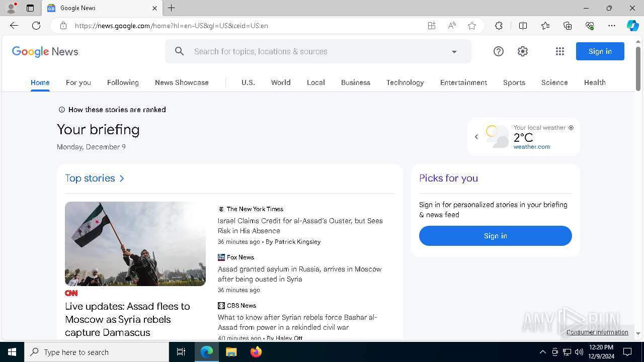Click the search topics input field
644x362 pixels.
318,51
